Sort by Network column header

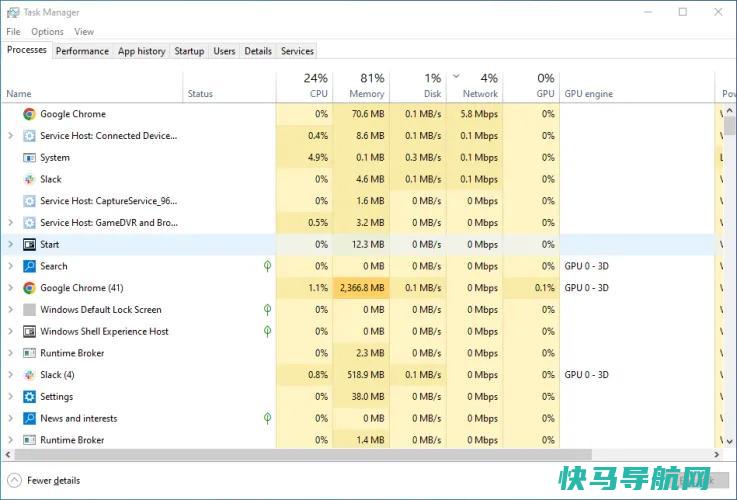tap(475, 87)
